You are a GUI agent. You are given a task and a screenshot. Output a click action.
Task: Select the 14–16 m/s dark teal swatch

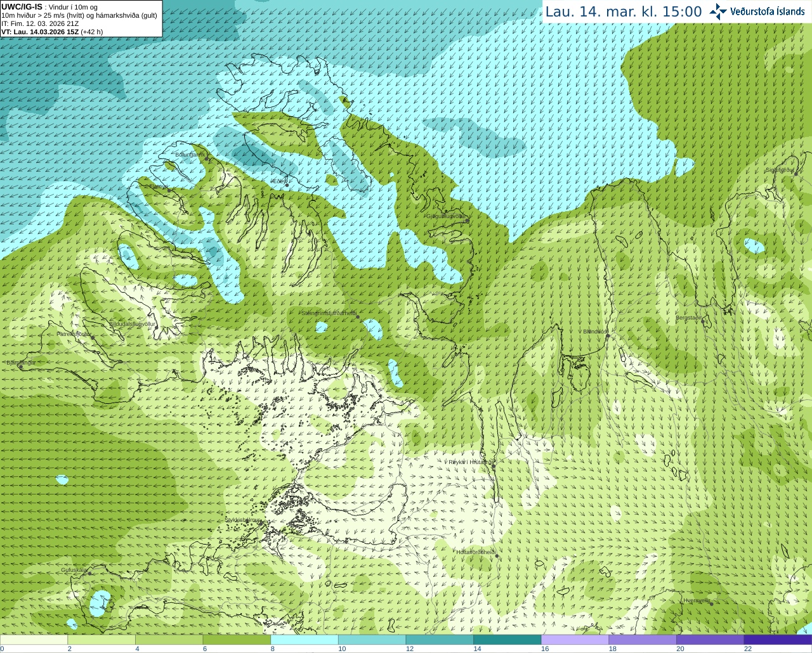point(507,640)
